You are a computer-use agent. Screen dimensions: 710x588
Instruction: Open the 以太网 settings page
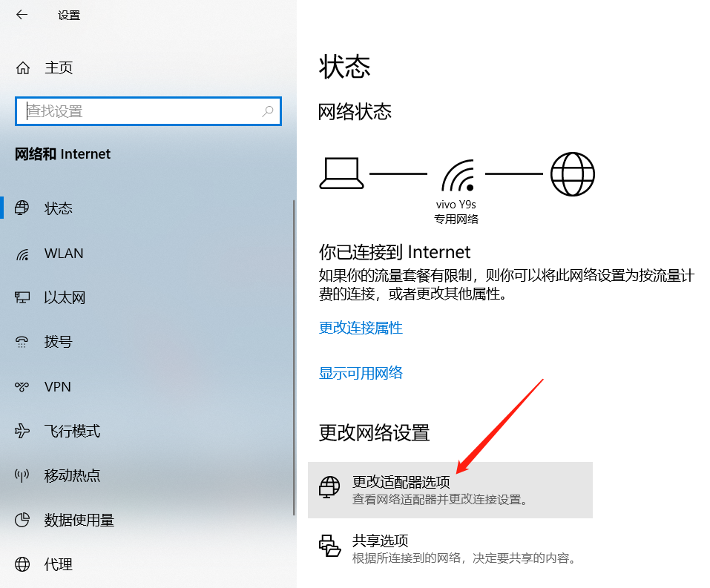tap(148, 297)
